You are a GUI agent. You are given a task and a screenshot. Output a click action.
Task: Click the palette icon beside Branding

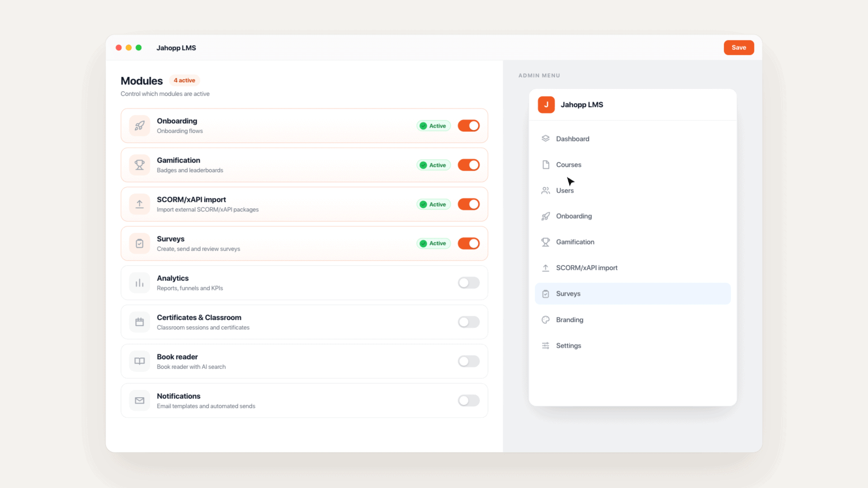point(546,319)
